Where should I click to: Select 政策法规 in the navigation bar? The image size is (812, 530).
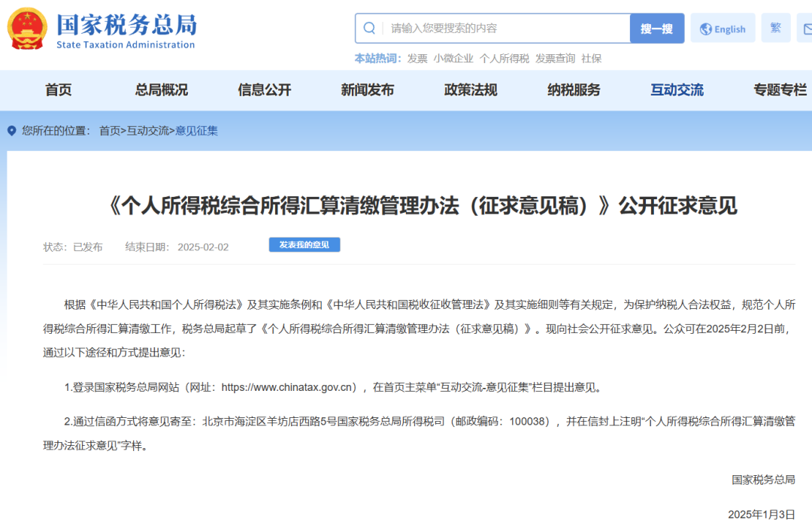click(471, 90)
